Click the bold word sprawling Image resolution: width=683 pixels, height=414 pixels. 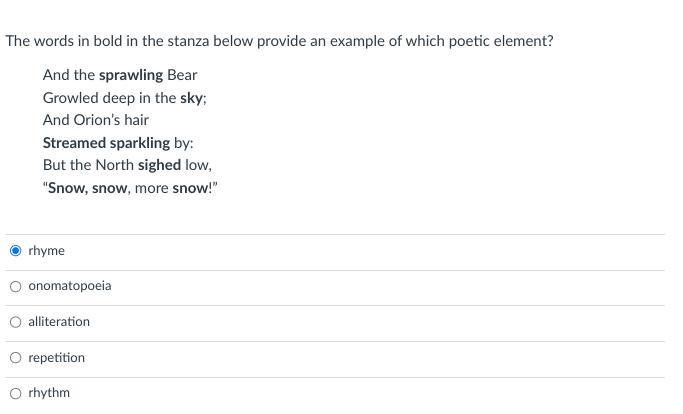(131, 75)
